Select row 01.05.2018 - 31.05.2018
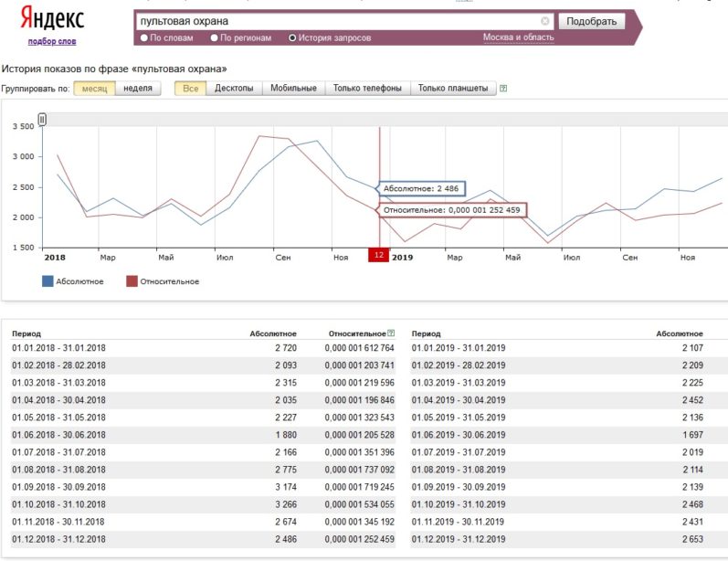The width and height of the screenshot is (728, 561). click(203, 418)
